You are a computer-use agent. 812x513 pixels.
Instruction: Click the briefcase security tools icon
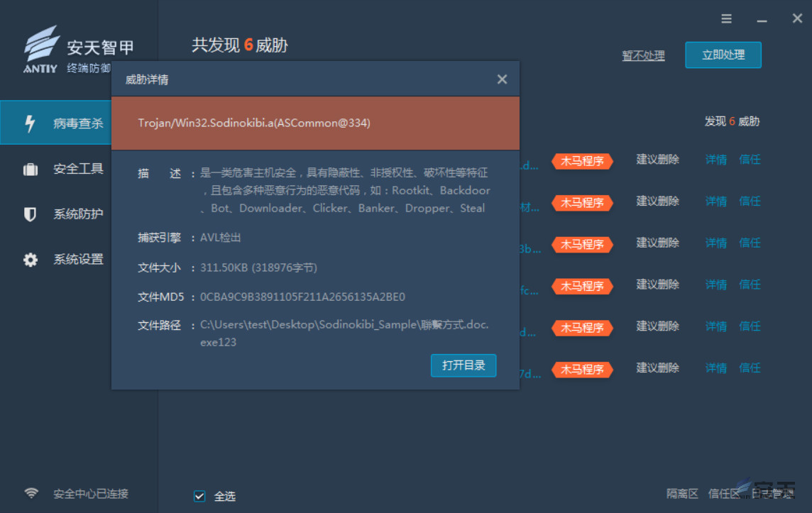(31, 170)
